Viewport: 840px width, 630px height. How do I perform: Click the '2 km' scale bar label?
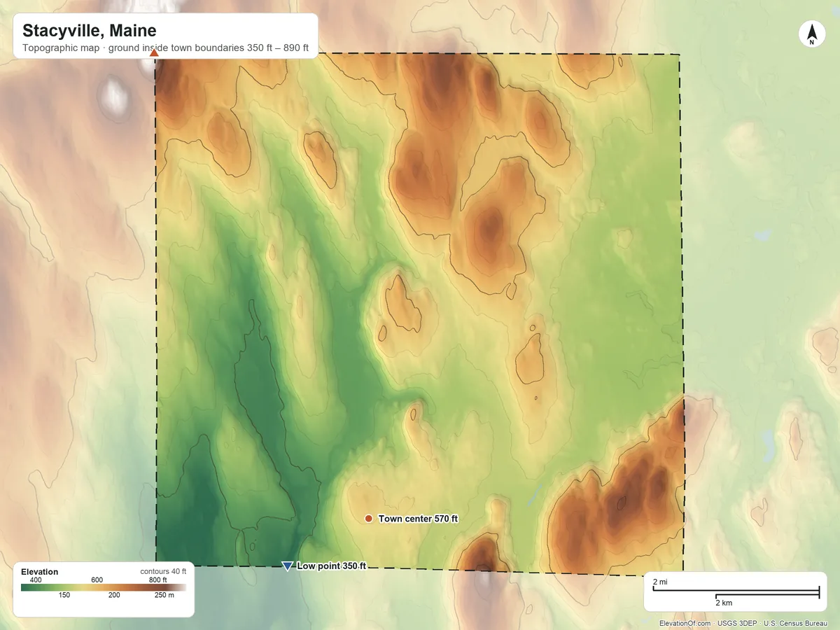tap(724, 603)
